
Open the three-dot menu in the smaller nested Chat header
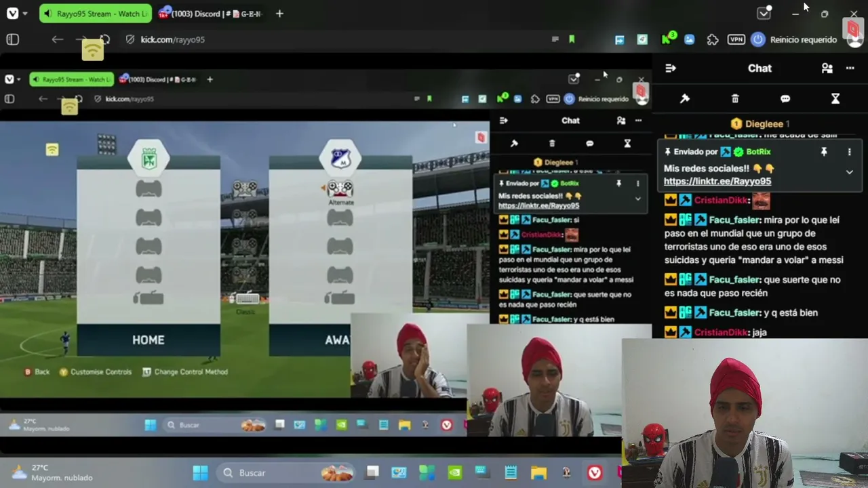pos(638,121)
